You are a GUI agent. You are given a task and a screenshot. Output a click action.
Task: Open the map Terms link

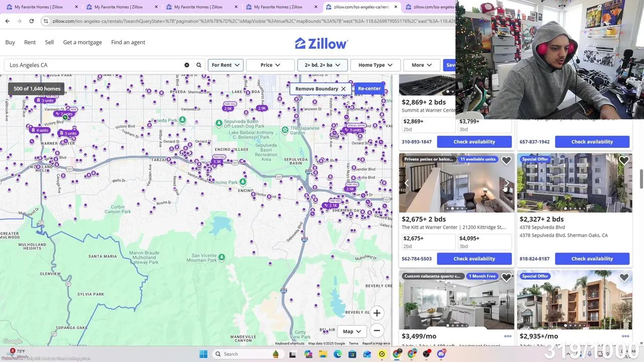pyautogui.click(x=354, y=343)
